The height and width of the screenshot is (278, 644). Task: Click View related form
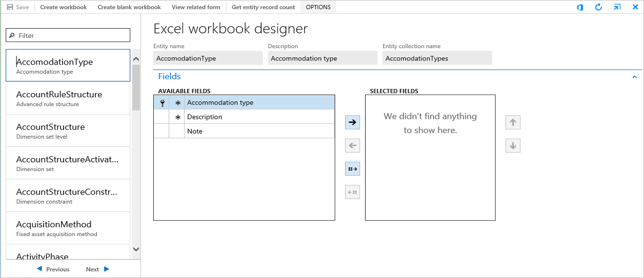click(196, 7)
